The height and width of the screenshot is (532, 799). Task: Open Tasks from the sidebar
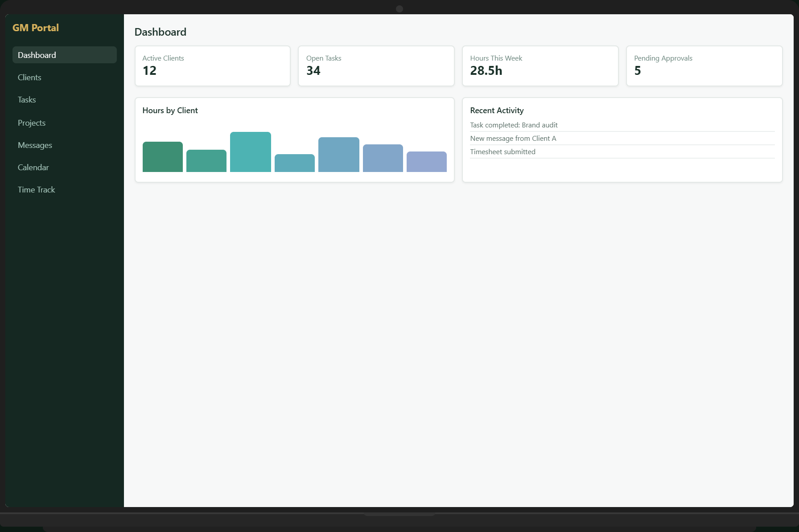[65, 100]
